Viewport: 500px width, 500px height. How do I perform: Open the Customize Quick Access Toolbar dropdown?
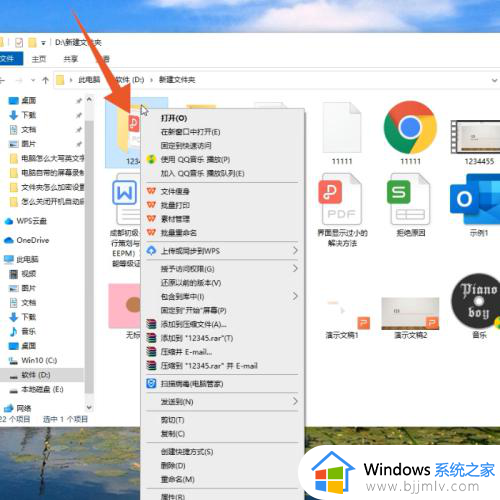click(x=43, y=43)
